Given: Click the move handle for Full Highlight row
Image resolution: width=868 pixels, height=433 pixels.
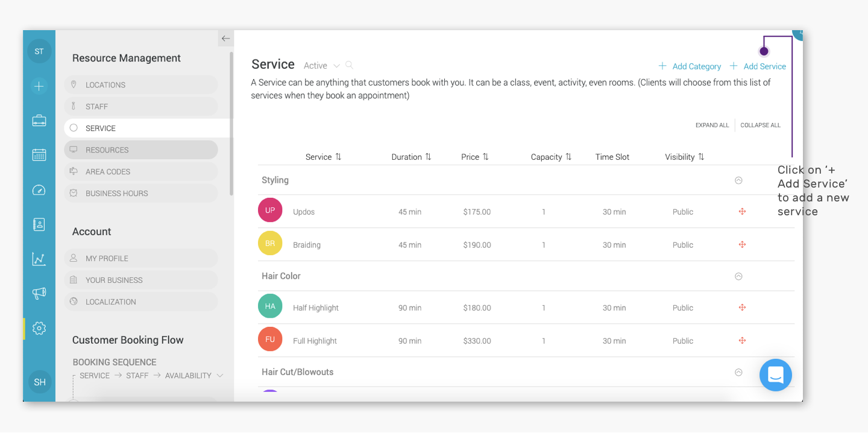Looking at the screenshot, I should (x=742, y=341).
